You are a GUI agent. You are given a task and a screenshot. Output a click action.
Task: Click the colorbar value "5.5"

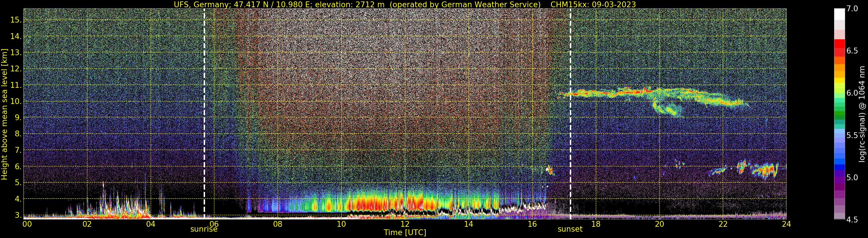(852, 135)
